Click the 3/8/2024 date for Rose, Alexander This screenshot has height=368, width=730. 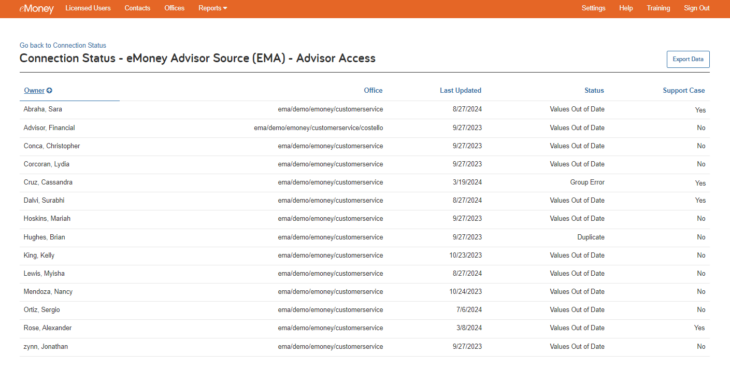coord(469,328)
